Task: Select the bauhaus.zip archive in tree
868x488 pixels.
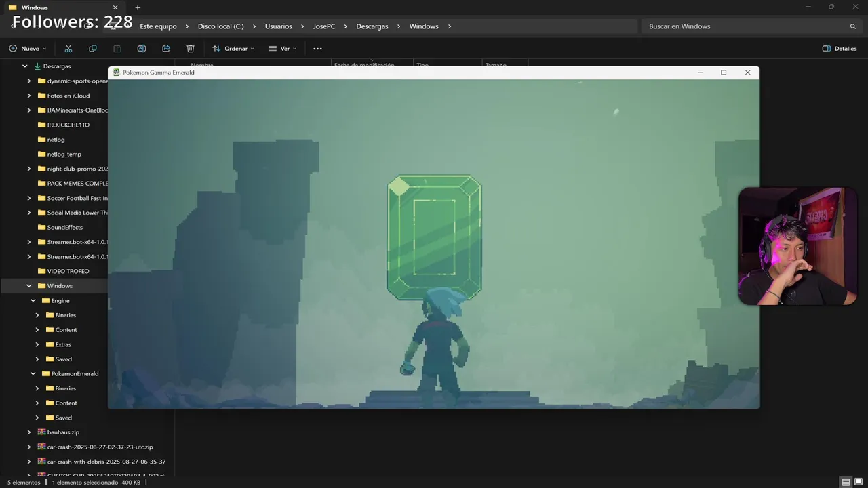Action: [63, 432]
